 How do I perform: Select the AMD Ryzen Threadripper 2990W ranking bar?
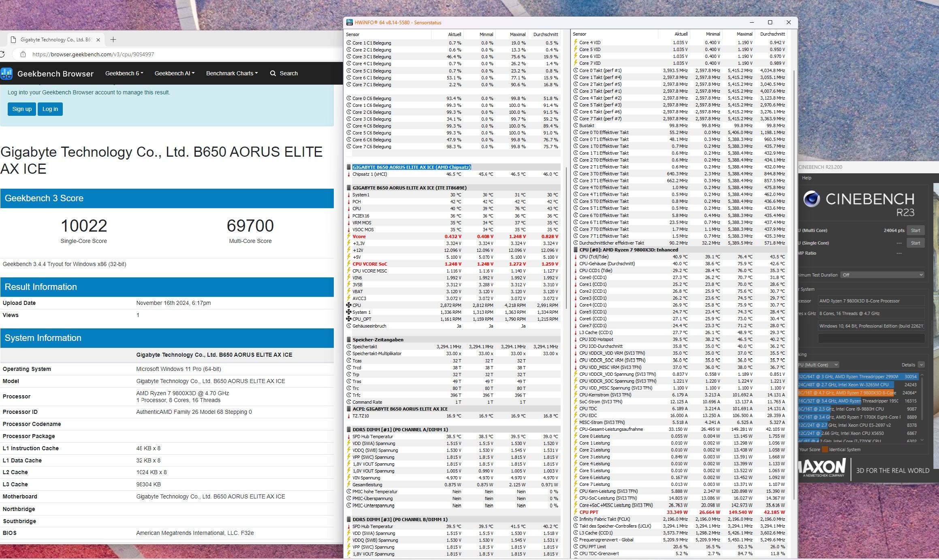coord(858,377)
